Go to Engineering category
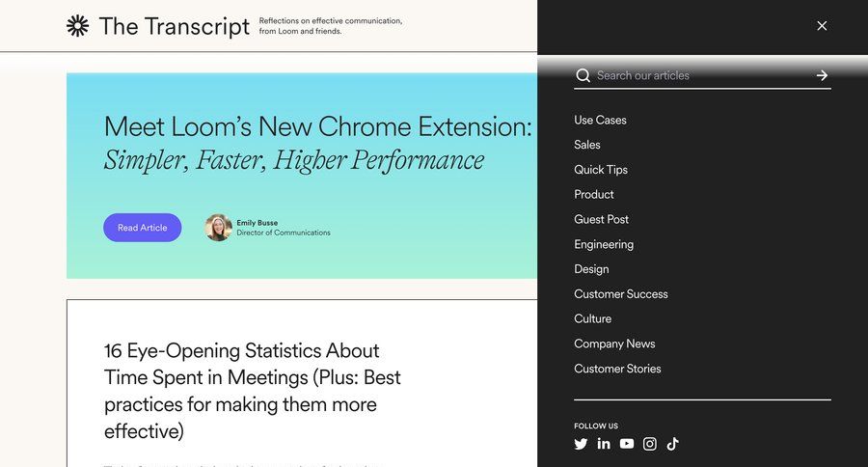 (604, 244)
